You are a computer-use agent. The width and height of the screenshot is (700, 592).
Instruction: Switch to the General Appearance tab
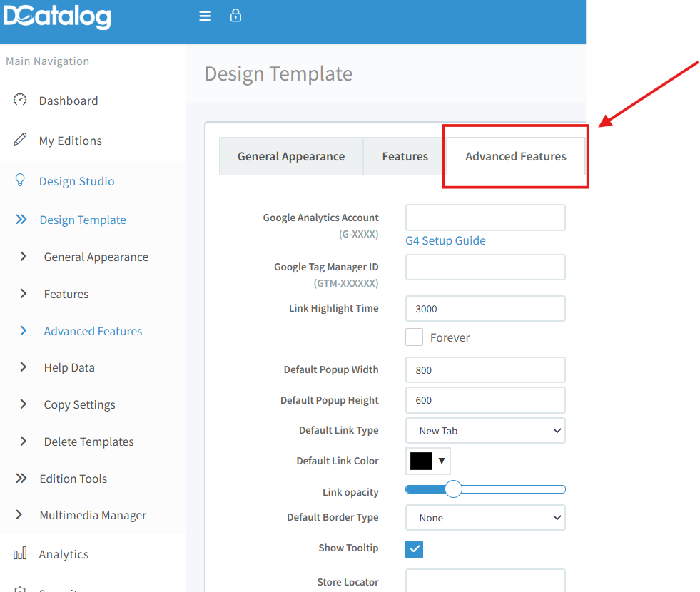click(291, 156)
